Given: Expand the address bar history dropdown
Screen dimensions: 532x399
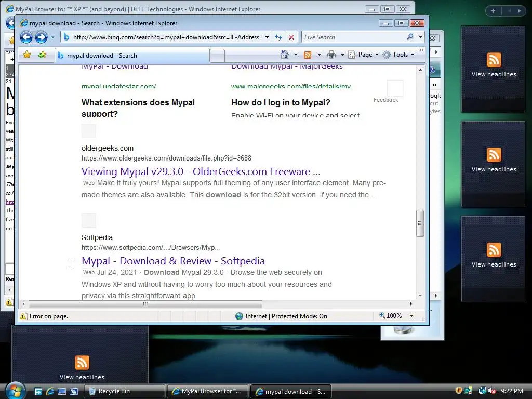Looking at the screenshot, I should click(x=267, y=37).
